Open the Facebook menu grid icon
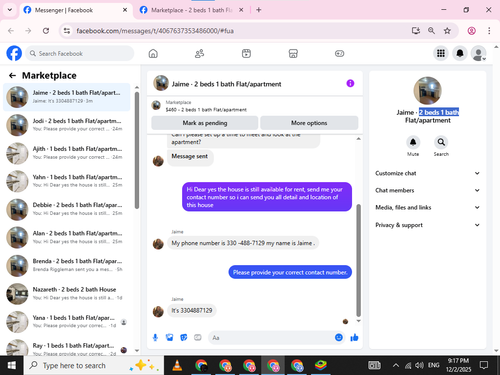The image size is (500, 375). (x=441, y=53)
